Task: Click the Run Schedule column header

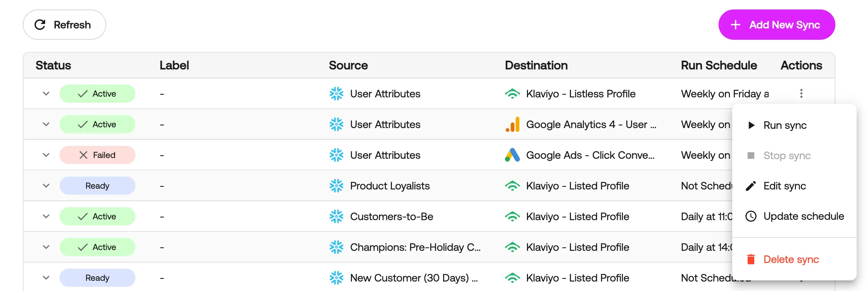Action: 719,65
